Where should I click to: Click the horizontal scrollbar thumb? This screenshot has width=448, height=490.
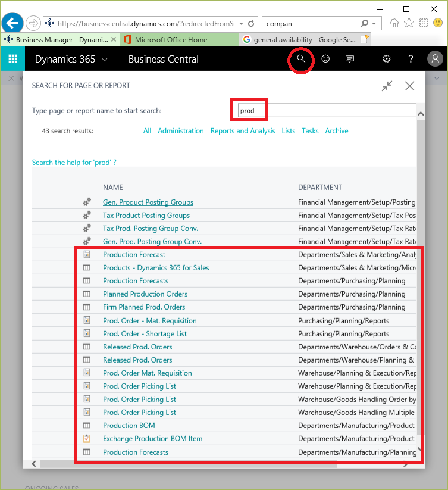188,464
